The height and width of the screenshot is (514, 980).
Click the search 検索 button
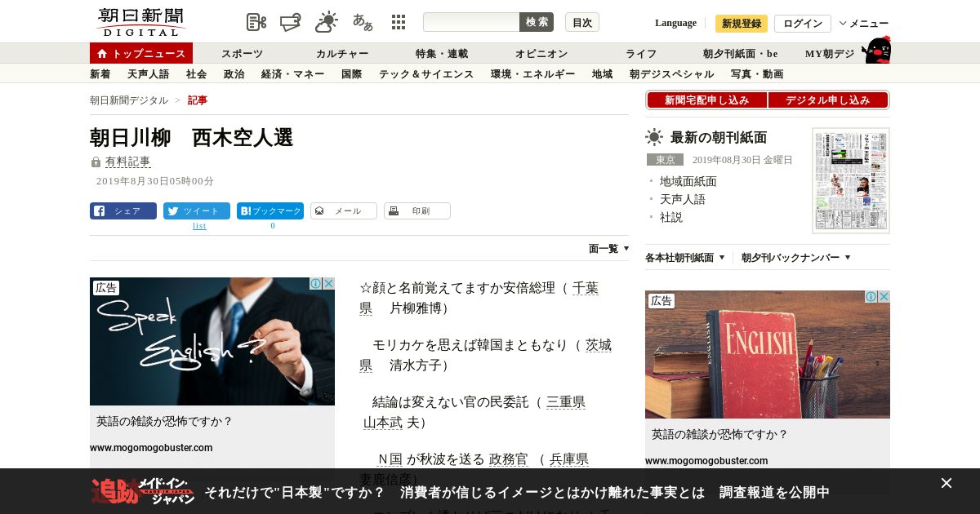tap(537, 22)
